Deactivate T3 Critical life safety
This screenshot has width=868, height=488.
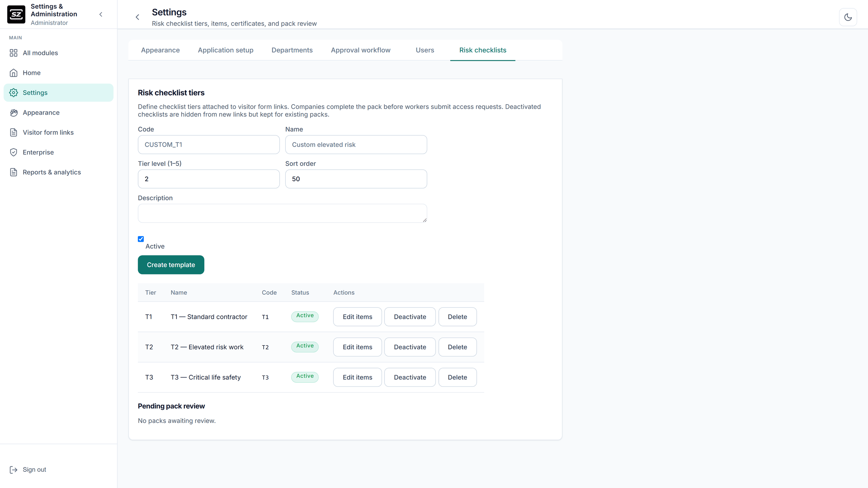(x=410, y=377)
